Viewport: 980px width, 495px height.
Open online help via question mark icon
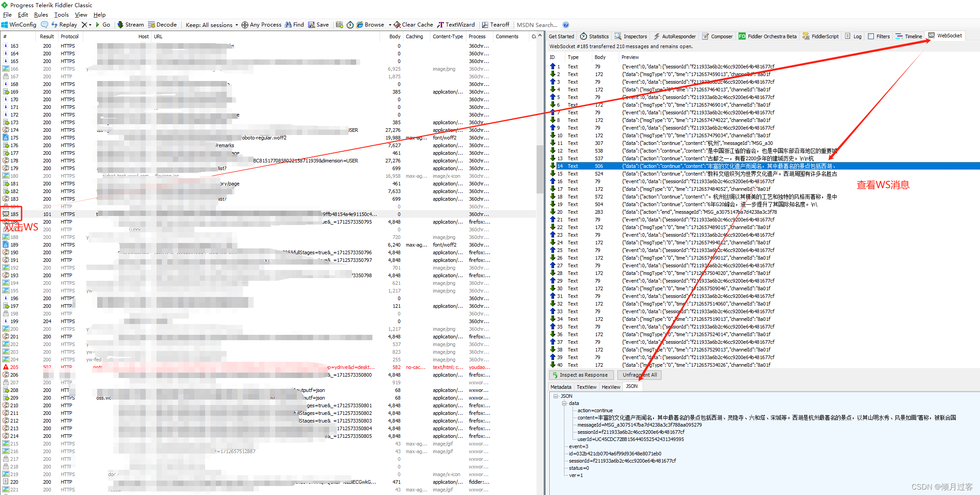[566, 25]
